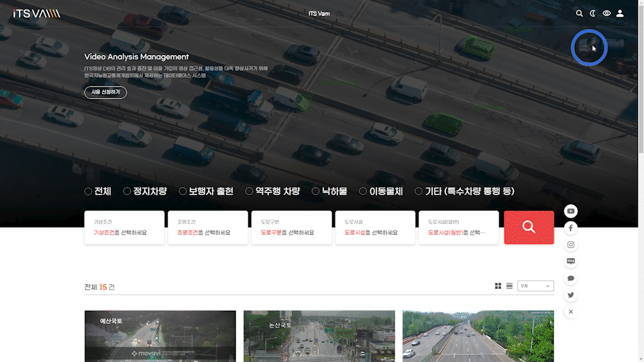Open the header search icon
The height and width of the screenshot is (362, 644).
(579, 13)
